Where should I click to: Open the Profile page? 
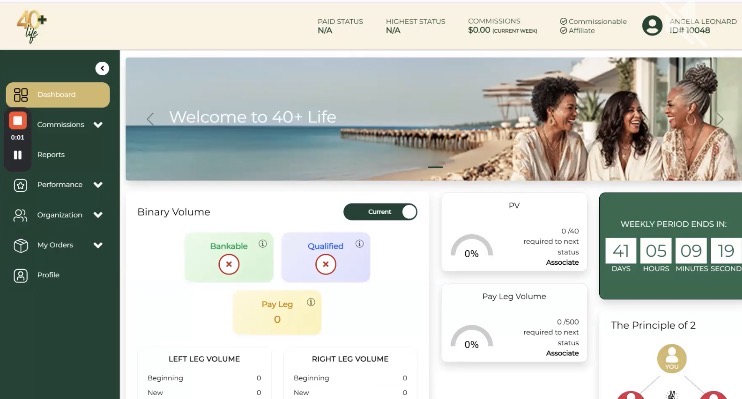click(48, 275)
